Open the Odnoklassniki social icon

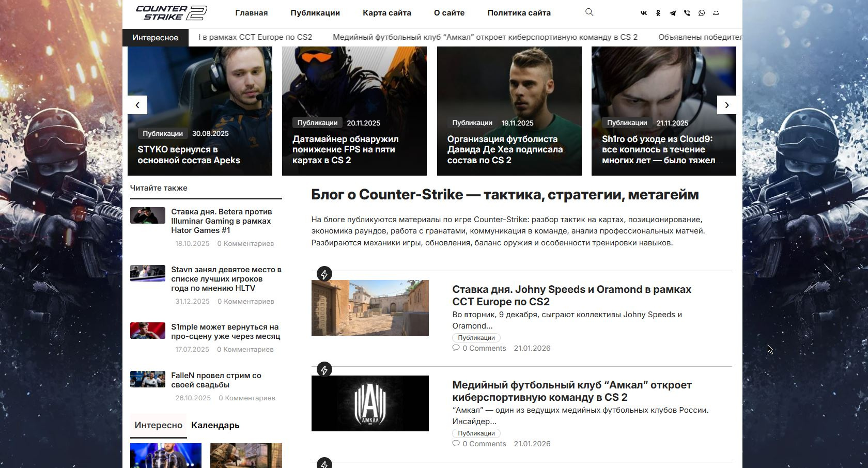(x=658, y=13)
